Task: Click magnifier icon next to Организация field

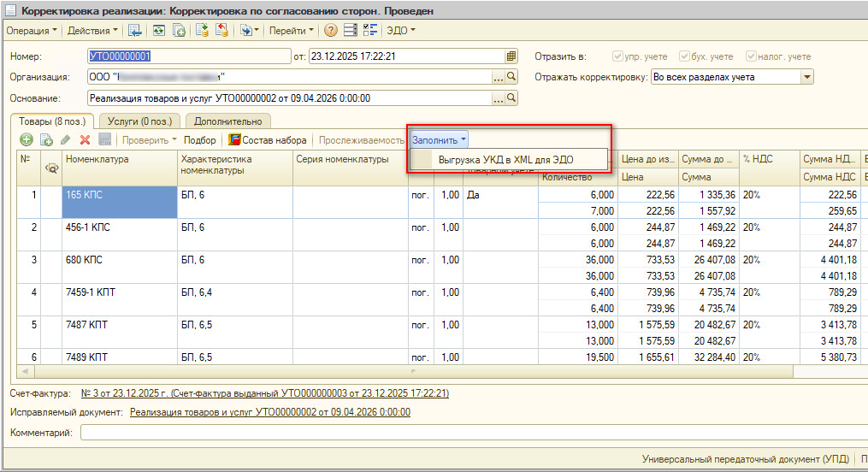Action: tap(511, 77)
